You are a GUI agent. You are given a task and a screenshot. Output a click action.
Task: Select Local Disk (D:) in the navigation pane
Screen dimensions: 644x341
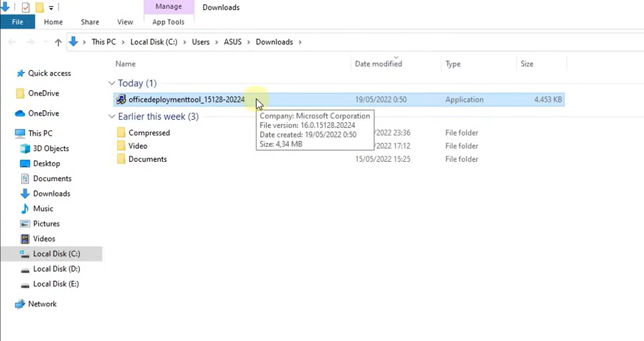coord(56,269)
